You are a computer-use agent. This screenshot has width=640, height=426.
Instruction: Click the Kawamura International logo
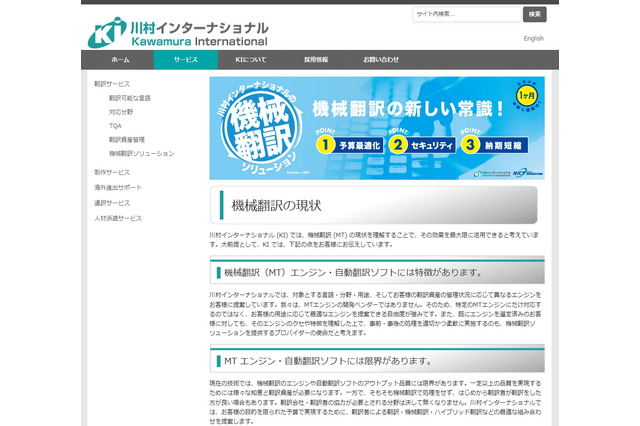(x=178, y=33)
